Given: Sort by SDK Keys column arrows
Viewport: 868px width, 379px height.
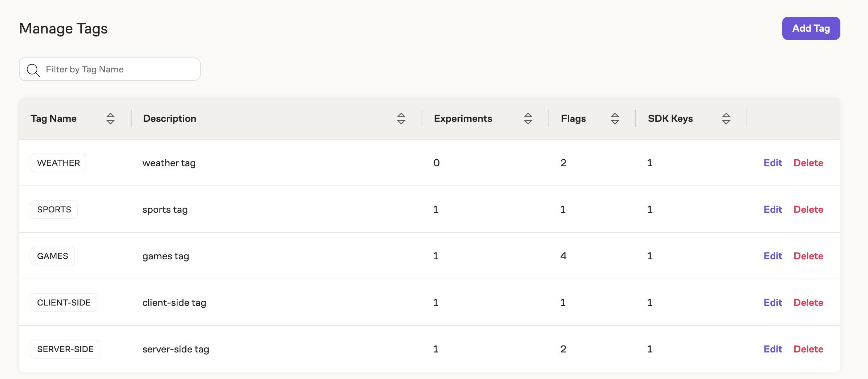Looking at the screenshot, I should coord(726,119).
